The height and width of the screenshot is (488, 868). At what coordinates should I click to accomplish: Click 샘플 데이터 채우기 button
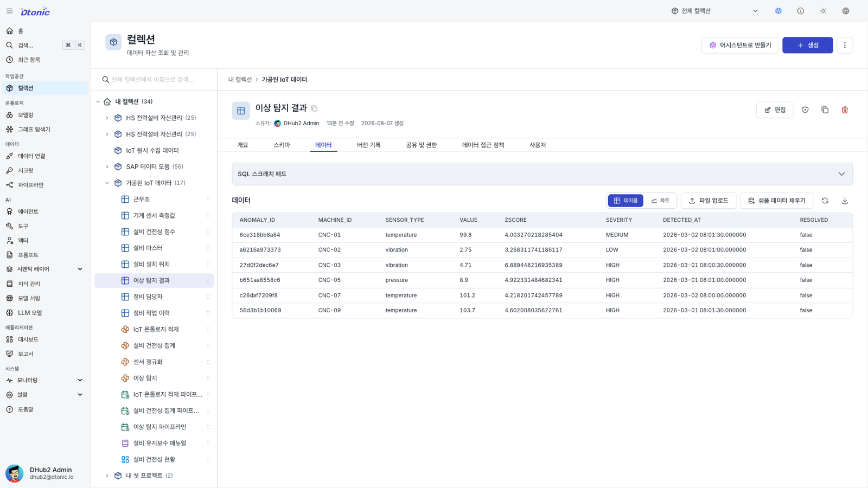click(776, 201)
